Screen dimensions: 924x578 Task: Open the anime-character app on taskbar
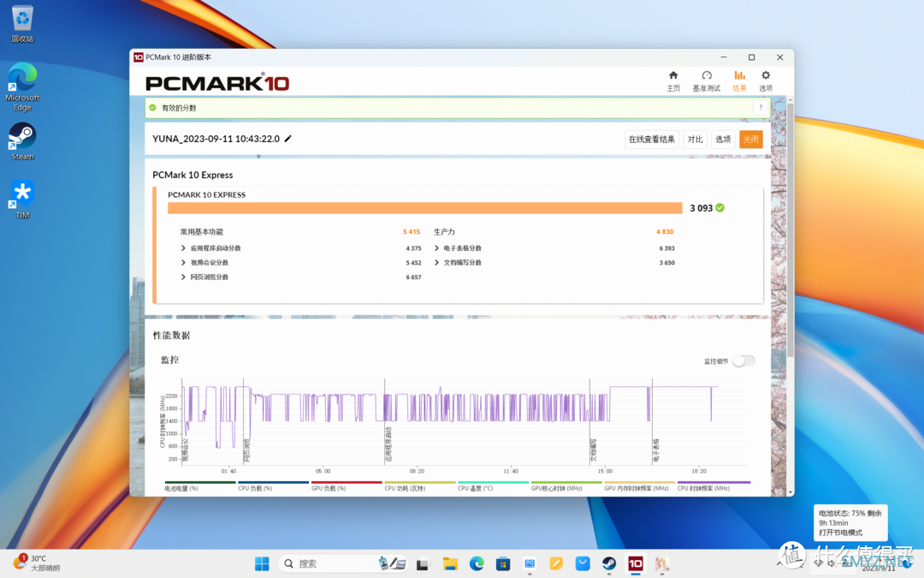point(661,564)
